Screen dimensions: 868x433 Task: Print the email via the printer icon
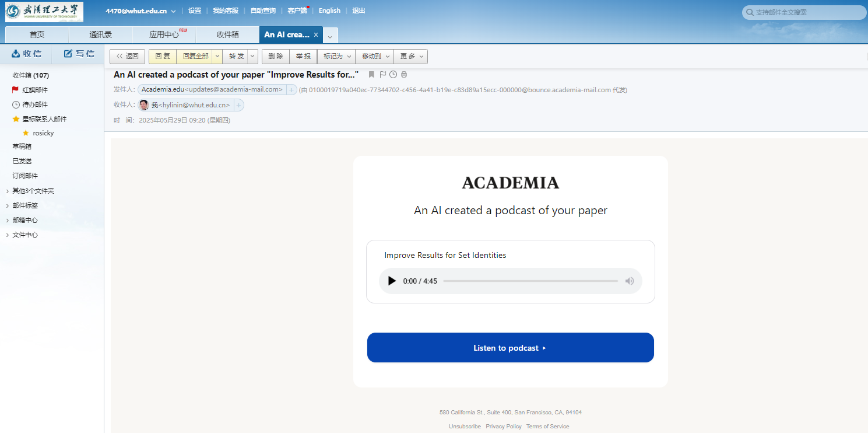coord(404,74)
